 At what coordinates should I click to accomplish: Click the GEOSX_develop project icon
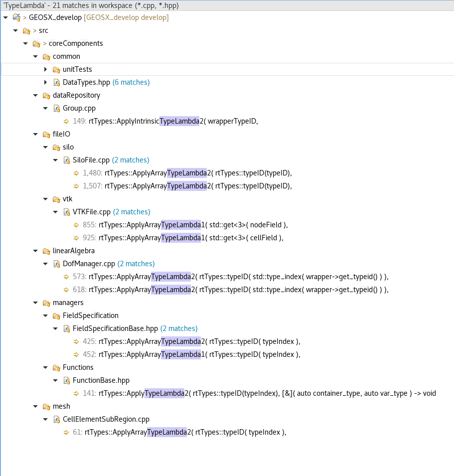point(16,17)
